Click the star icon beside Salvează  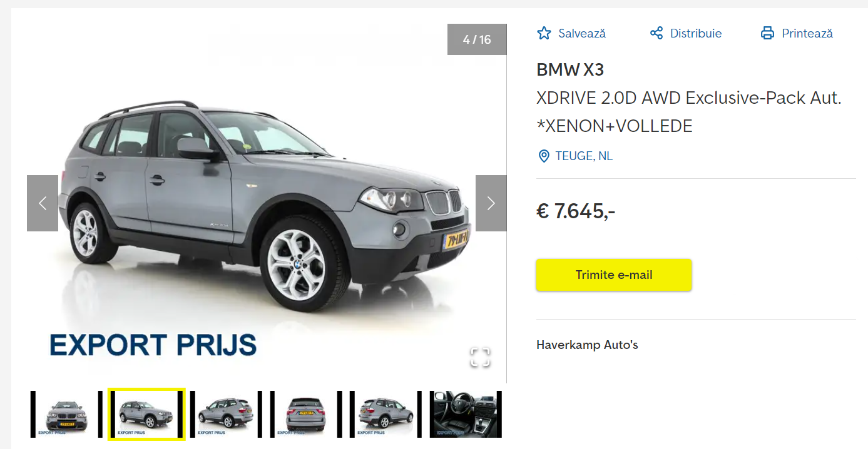pos(544,33)
